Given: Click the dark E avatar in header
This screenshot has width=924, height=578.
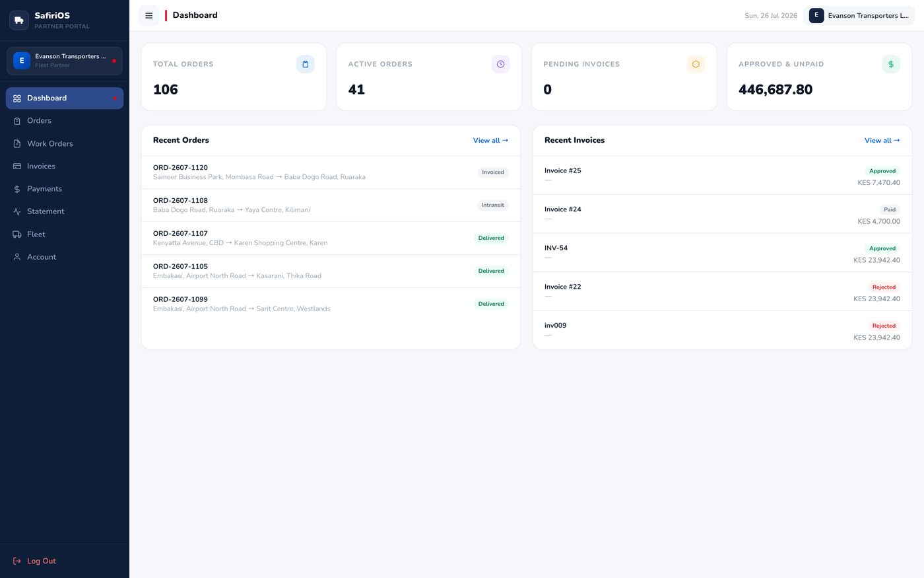Looking at the screenshot, I should [816, 15].
